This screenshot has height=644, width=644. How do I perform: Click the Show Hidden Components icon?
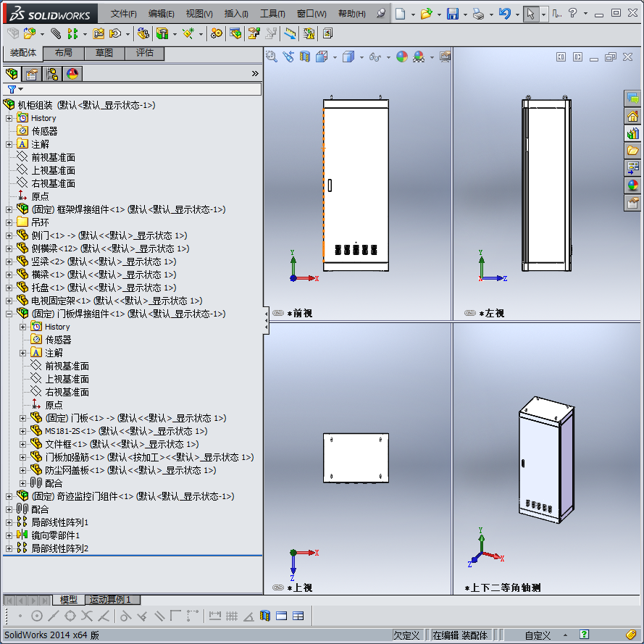click(143, 33)
